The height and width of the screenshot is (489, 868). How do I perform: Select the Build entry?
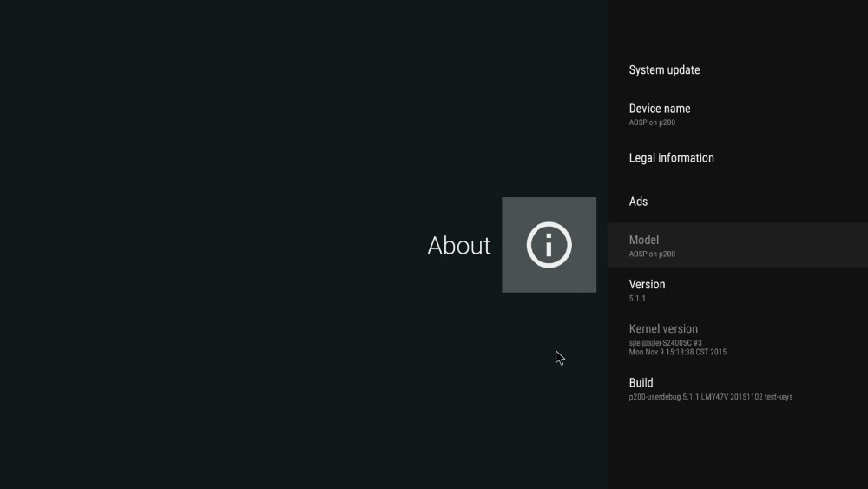tap(641, 383)
